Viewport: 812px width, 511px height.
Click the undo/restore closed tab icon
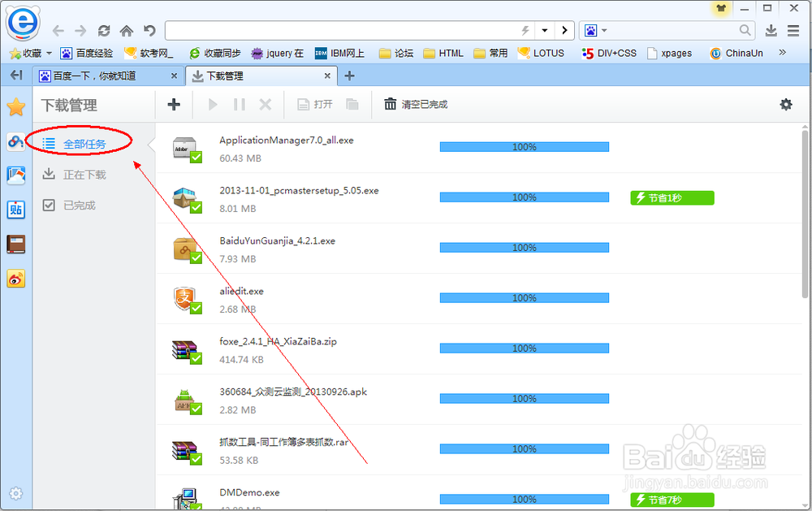[x=149, y=31]
